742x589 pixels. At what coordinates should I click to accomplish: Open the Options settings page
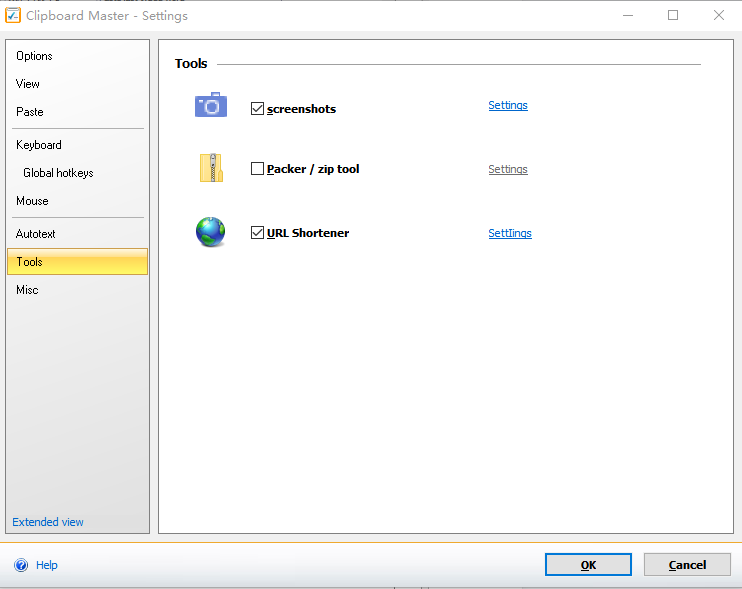tap(34, 56)
